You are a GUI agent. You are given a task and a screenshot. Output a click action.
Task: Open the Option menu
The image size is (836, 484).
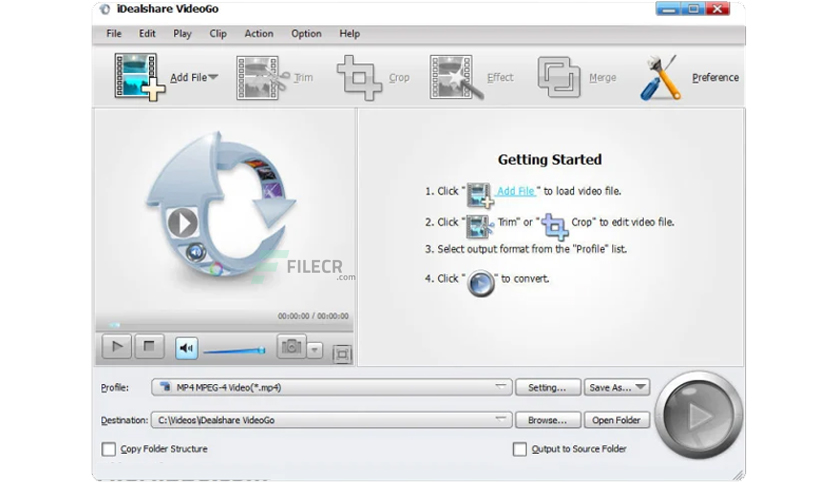coord(306,34)
